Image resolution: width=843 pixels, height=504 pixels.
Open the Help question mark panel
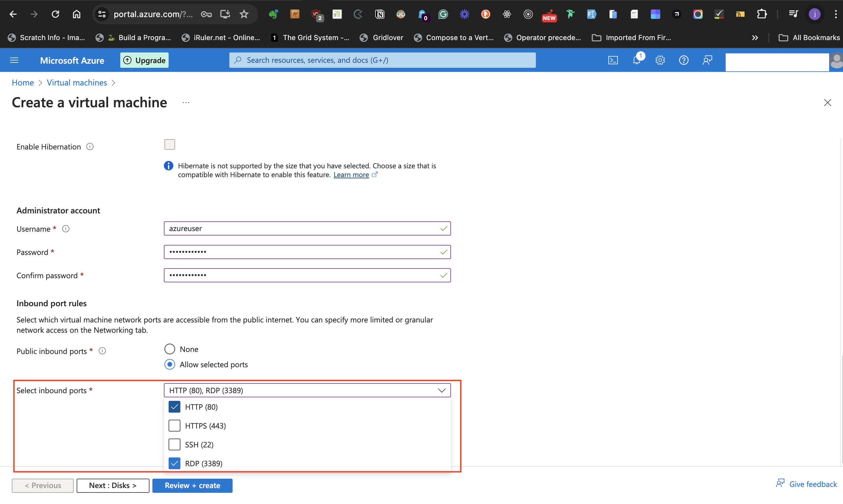tap(684, 60)
